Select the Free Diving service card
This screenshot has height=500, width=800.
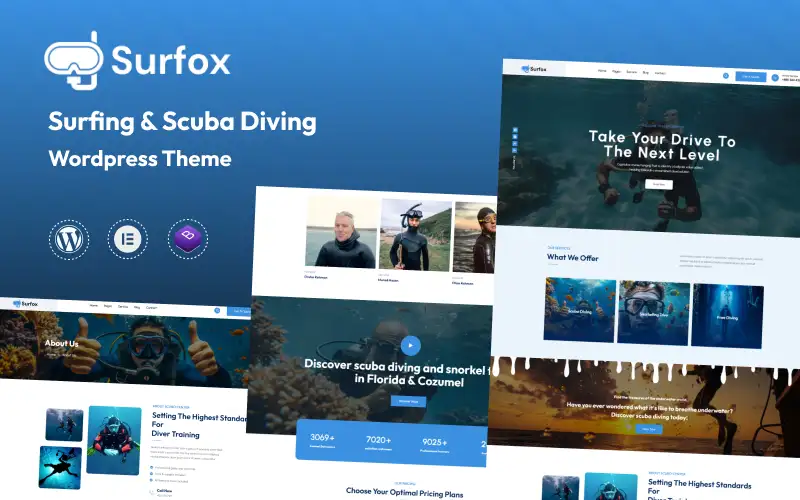tap(728, 316)
